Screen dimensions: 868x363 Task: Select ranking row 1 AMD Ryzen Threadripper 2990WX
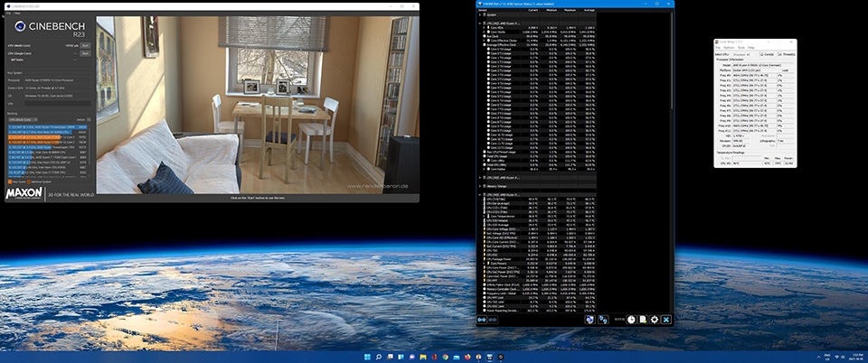(48, 126)
